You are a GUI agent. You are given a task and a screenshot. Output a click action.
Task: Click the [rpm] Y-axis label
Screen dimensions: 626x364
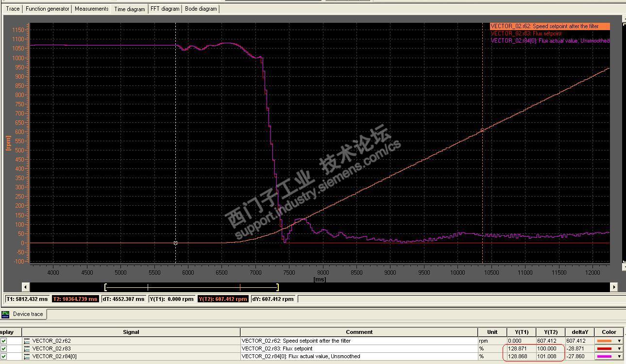[8, 143]
